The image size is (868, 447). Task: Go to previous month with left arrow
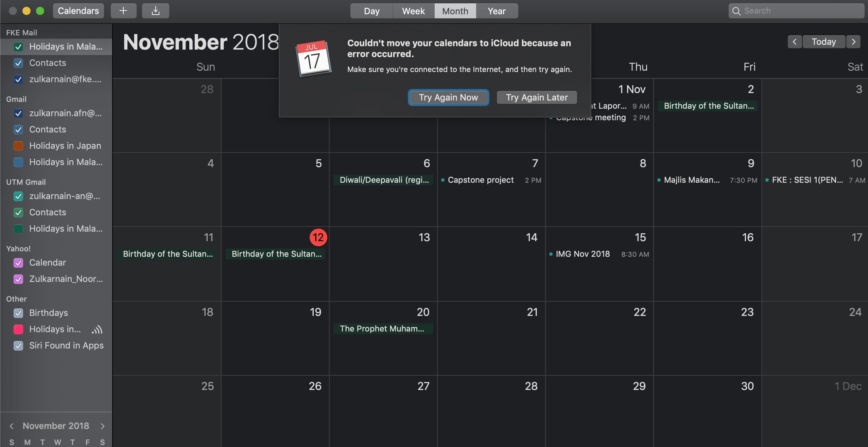tap(795, 42)
